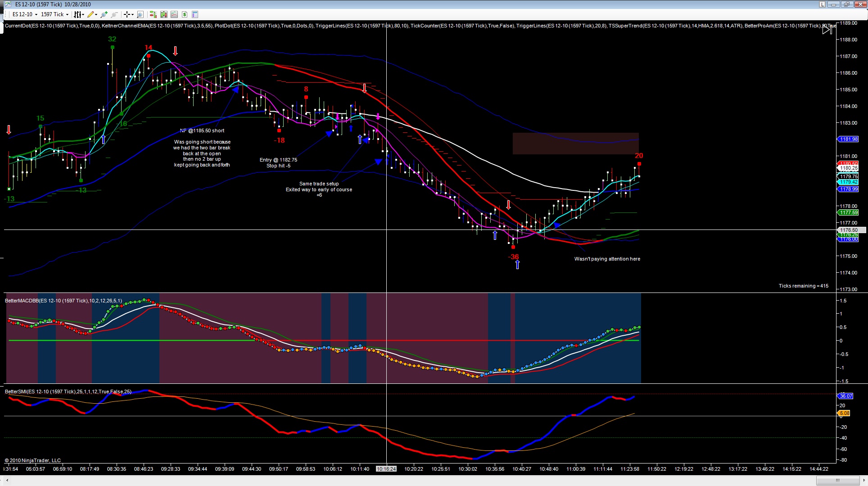Viewport: 868px width, 486px height.
Task: Open the indicators icon
Action: click(174, 14)
